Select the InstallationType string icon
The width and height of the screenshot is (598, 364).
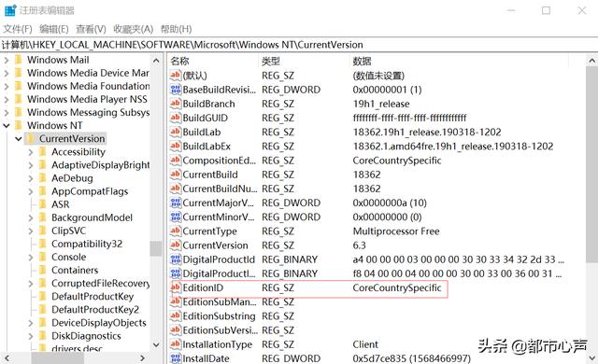pos(176,344)
